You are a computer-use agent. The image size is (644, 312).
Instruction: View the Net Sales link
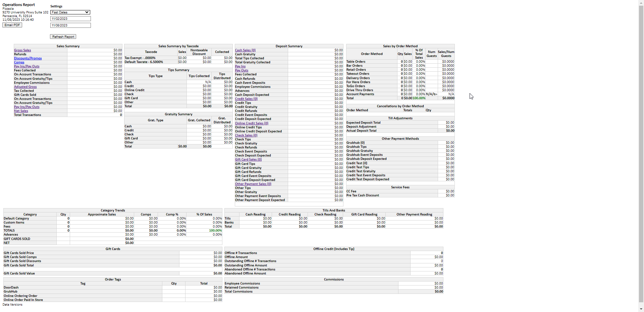coord(21,111)
